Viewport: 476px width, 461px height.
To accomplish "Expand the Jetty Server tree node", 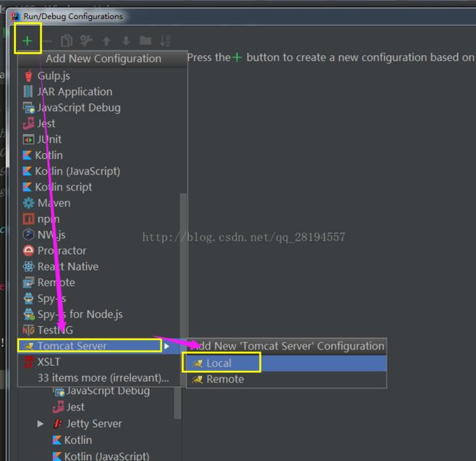I will tap(40, 424).
